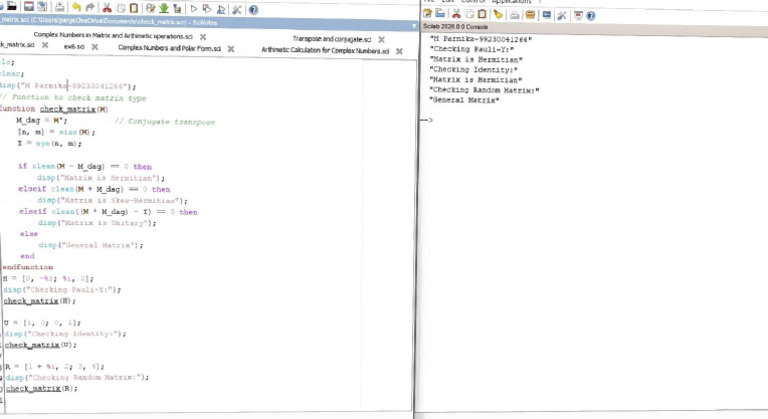Close Complex Numbers and Polar Form.sci tab
This screenshot has height=419, width=768.
(x=231, y=49)
